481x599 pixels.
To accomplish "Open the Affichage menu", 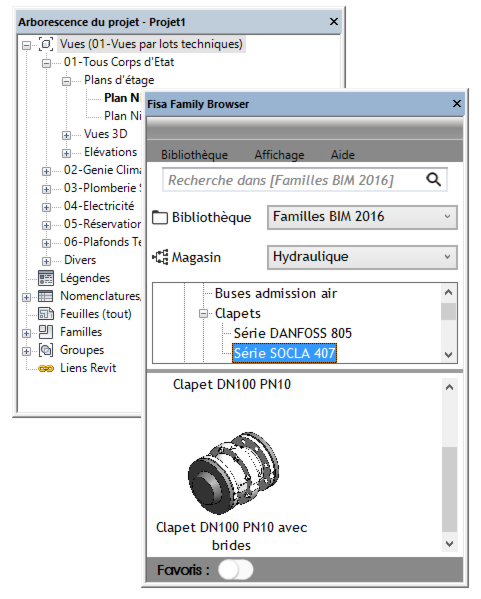I will tap(279, 155).
